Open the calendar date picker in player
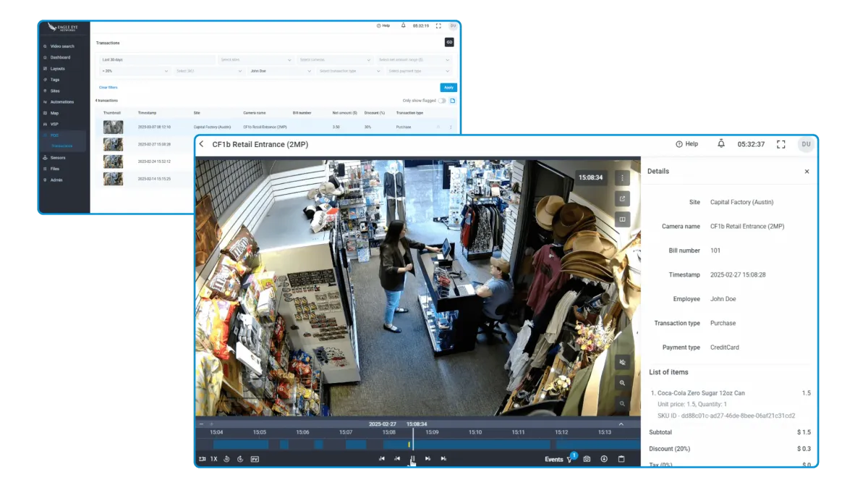 point(621,459)
